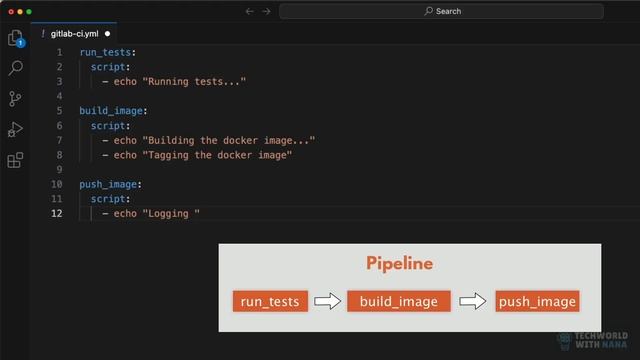Click the "Running tests..." string

coord(194,82)
